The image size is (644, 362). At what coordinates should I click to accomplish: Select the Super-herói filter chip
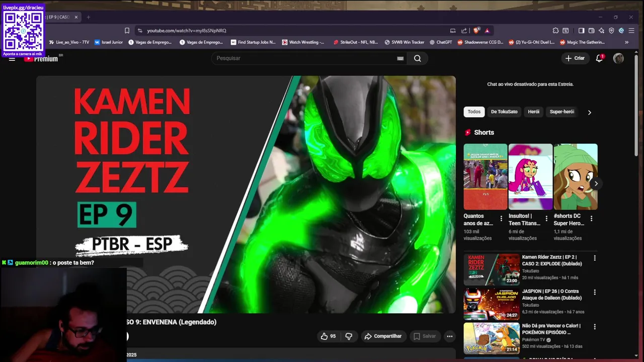[x=562, y=112]
